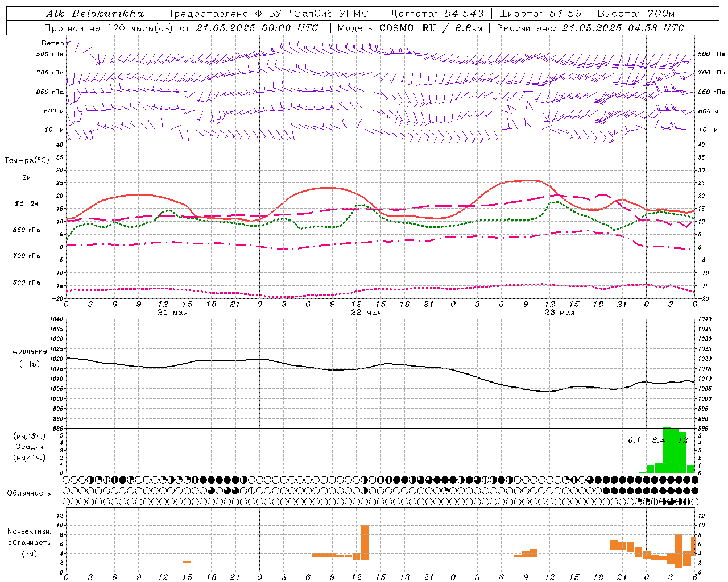Click the Тем-ра(°C) axis title
The height and width of the screenshot is (582, 728).
coord(27,161)
